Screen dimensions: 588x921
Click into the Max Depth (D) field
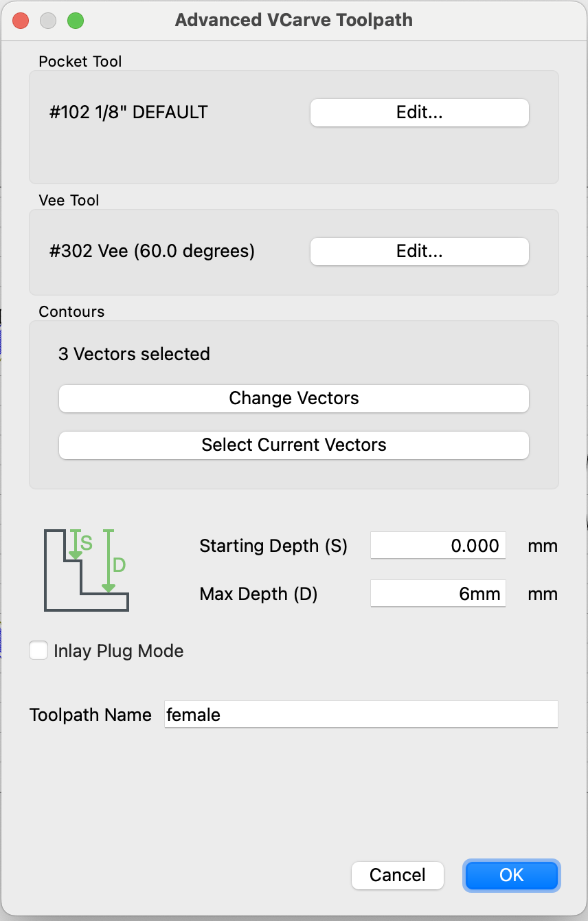(438, 594)
